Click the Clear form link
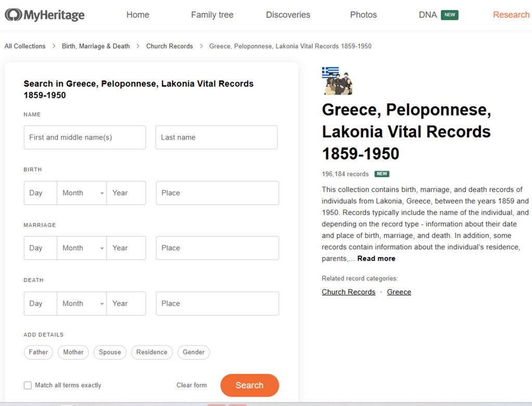Viewport: 532px width, 406px height. pos(191,385)
